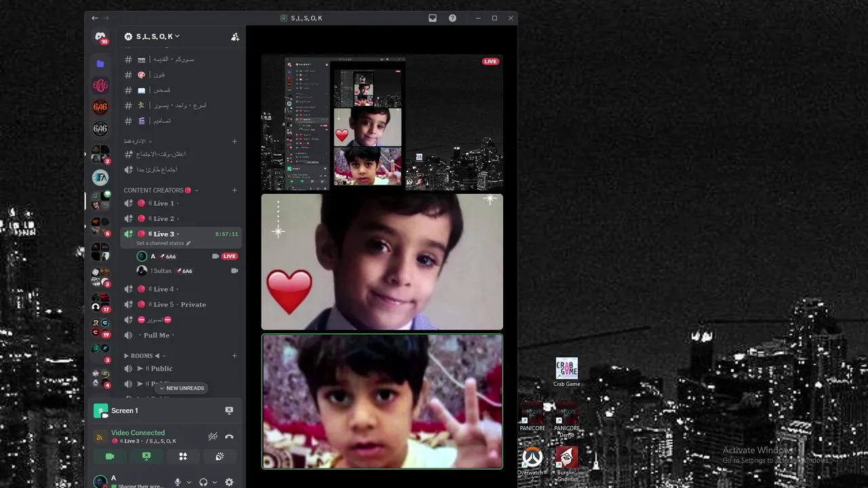The image size is (868, 488).
Task: Join the Live 4 voice channel
Action: [x=181, y=289]
